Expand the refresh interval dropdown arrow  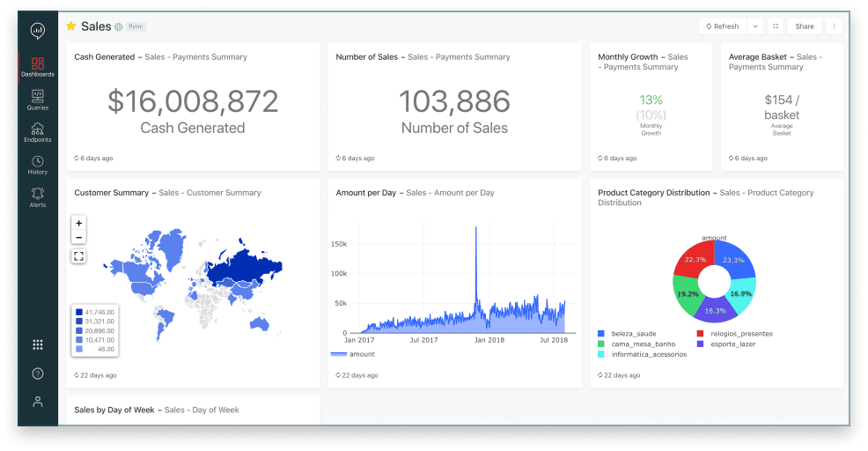754,26
